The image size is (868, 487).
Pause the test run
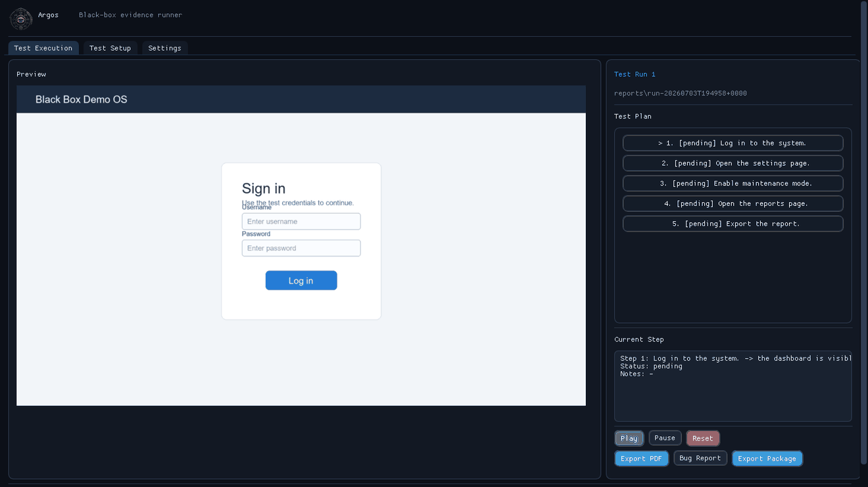(665, 438)
